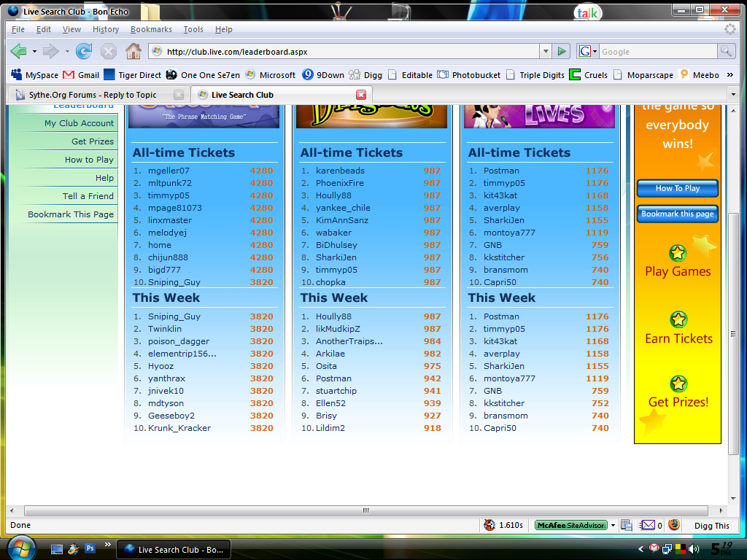Show hidden system tray icons

coord(640,549)
